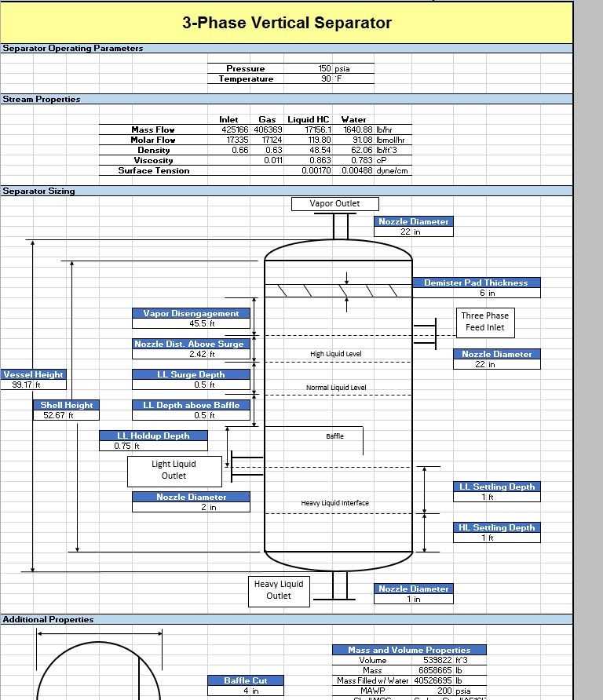Select the Mass and Volume Properties header
Screen dimensions: 603x700
point(409,650)
